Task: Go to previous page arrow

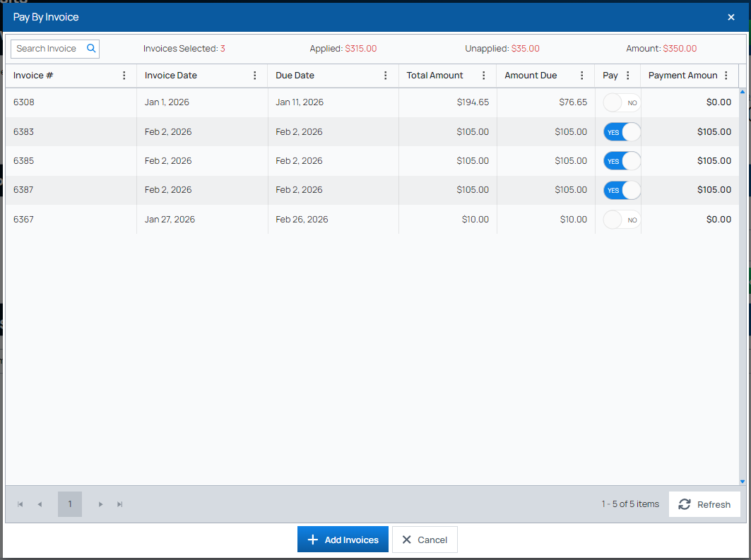Action: [x=40, y=504]
